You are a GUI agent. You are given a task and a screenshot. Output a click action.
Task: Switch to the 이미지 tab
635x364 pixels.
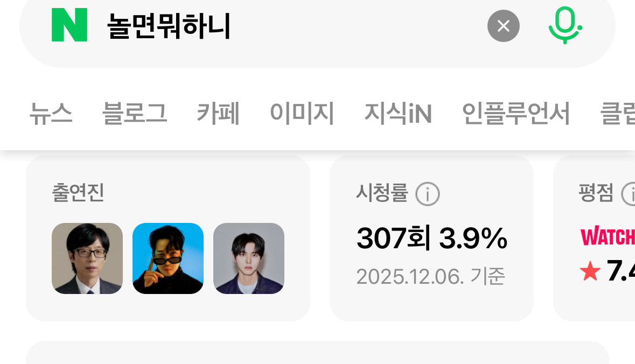click(x=302, y=114)
